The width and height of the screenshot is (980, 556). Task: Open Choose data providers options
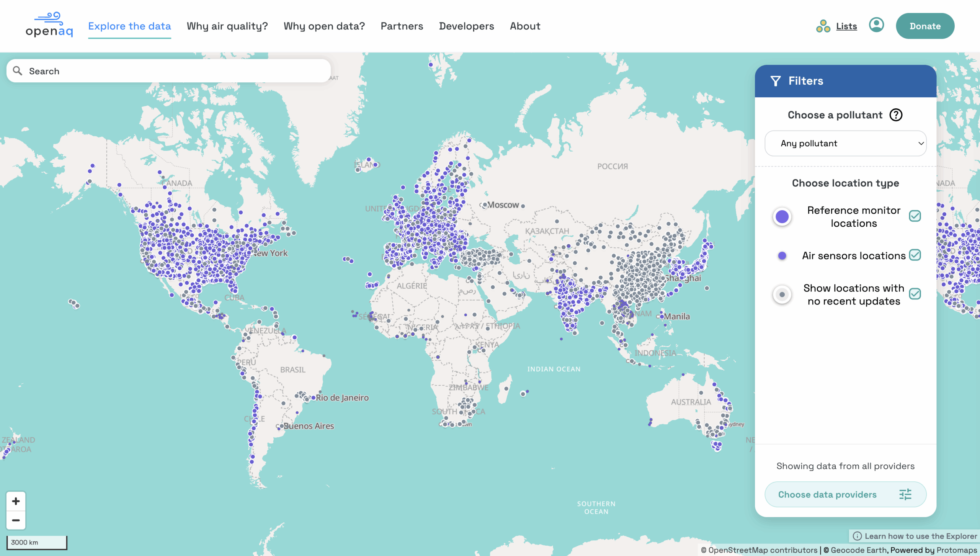(845, 494)
